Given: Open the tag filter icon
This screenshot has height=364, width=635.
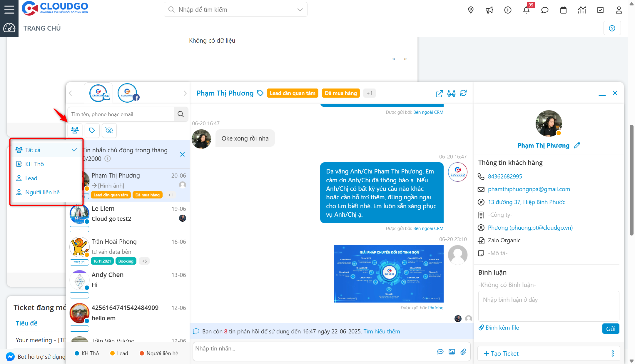Looking at the screenshot, I should [92, 130].
